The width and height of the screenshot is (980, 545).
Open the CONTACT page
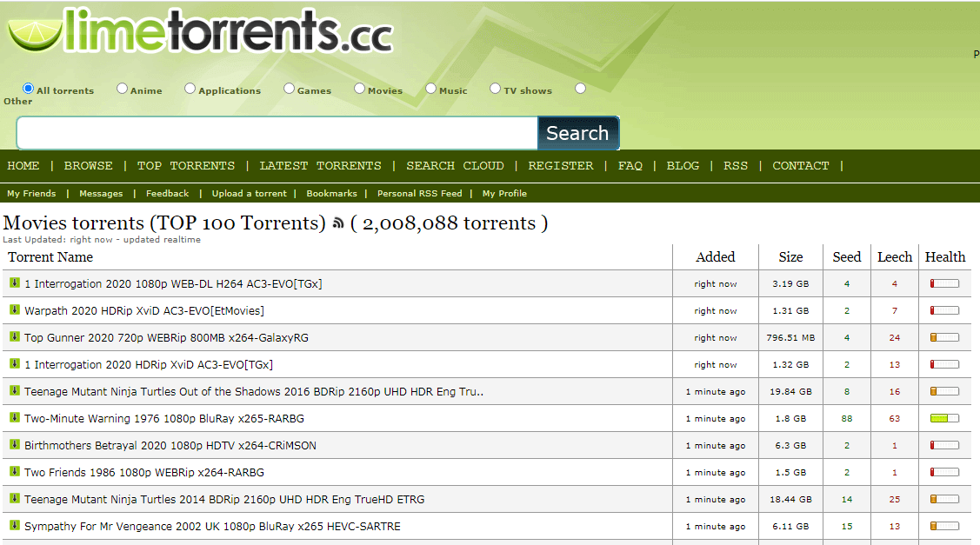tap(801, 166)
